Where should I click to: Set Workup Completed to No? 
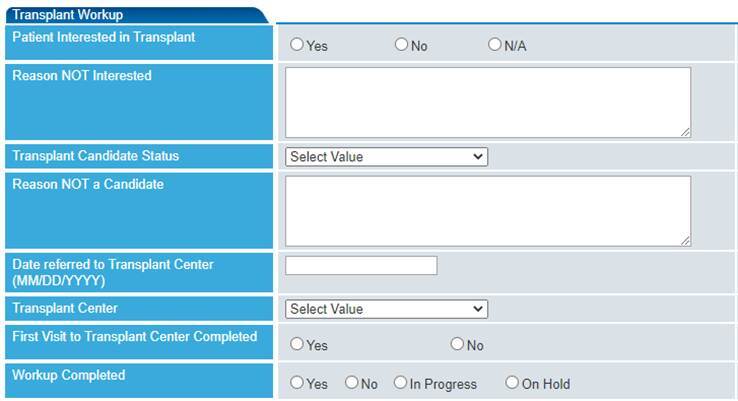(x=352, y=383)
